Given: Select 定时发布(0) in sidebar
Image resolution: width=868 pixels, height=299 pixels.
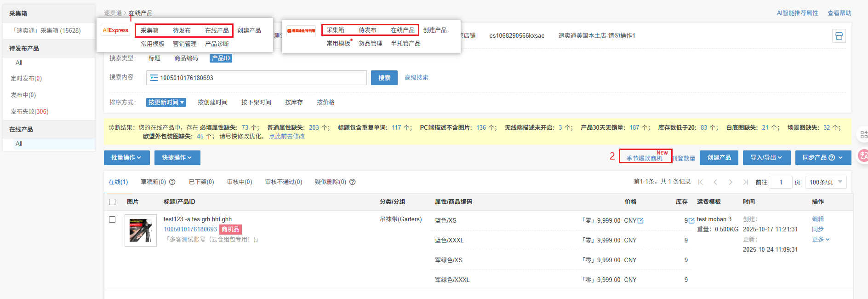Looking at the screenshot, I should [x=26, y=78].
